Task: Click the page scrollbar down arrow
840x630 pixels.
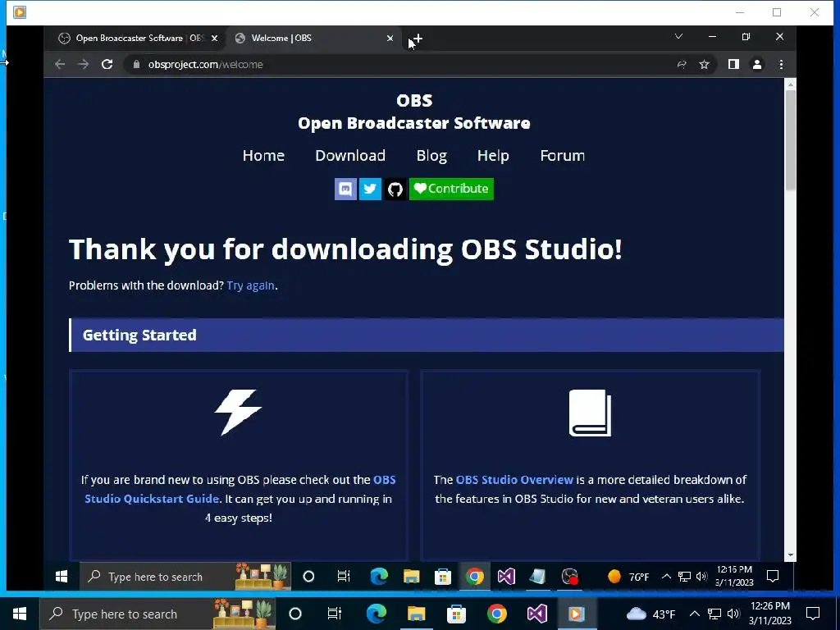Action: point(790,556)
